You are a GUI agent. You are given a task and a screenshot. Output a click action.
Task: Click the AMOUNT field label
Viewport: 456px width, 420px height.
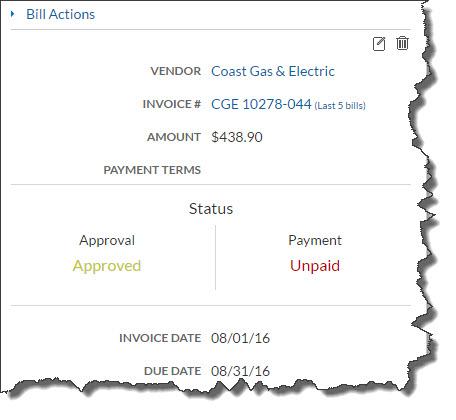(x=174, y=137)
